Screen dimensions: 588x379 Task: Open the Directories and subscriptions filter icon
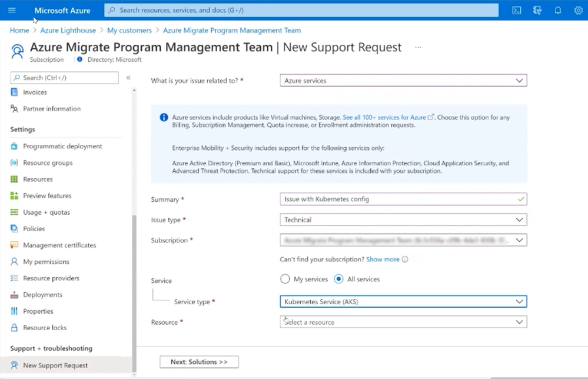[x=537, y=10]
